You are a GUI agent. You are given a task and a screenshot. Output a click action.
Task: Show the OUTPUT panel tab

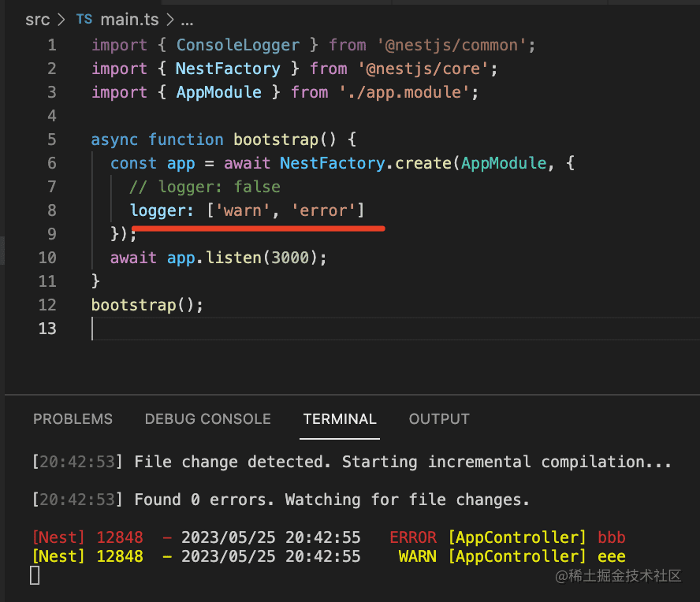439,419
